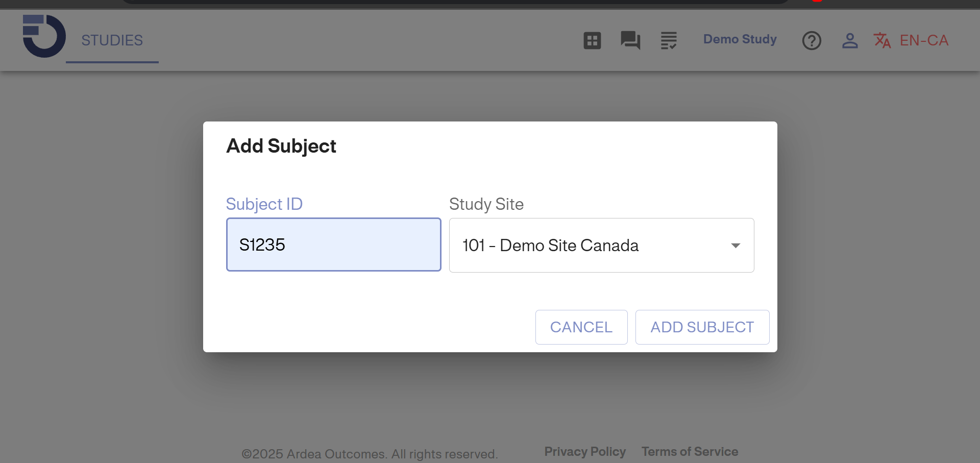Expand the Study Site dropdown arrow
The image size is (980, 463).
point(736,246)
